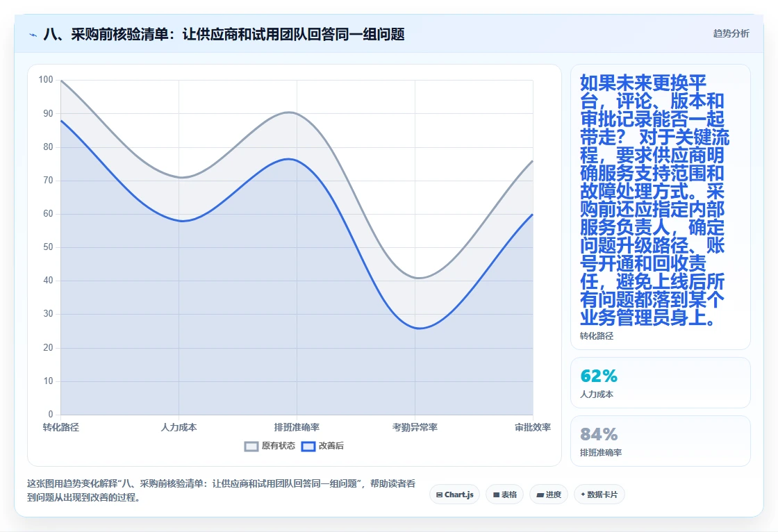This screenshot has width=778, height=532.
Task: Click the 原有状态 gray legend swatch
Action: point(251,446)
